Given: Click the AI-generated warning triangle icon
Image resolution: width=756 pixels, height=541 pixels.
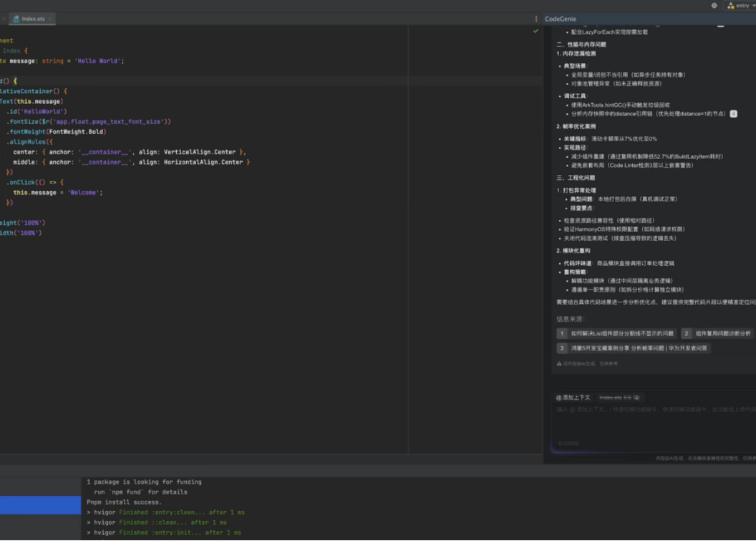Looking at the screenshot, I should tap(559, 364).
